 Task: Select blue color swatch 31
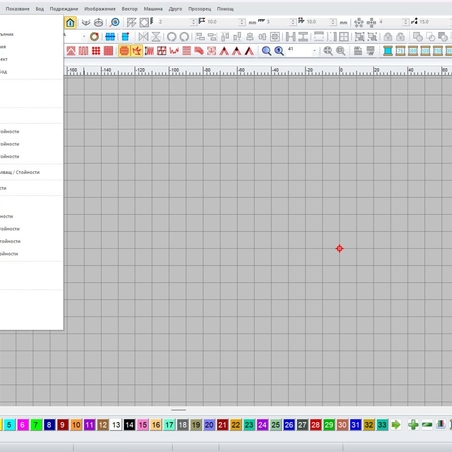355,425
